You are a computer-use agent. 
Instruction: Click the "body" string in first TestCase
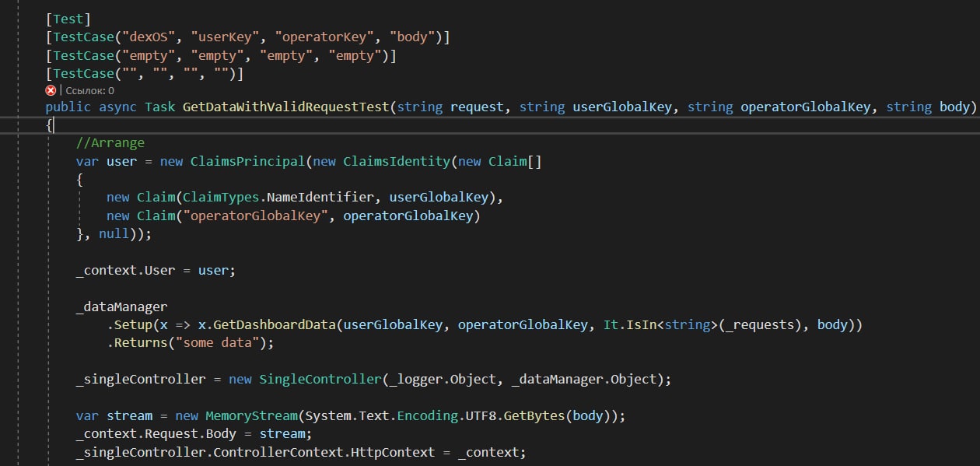412,37
